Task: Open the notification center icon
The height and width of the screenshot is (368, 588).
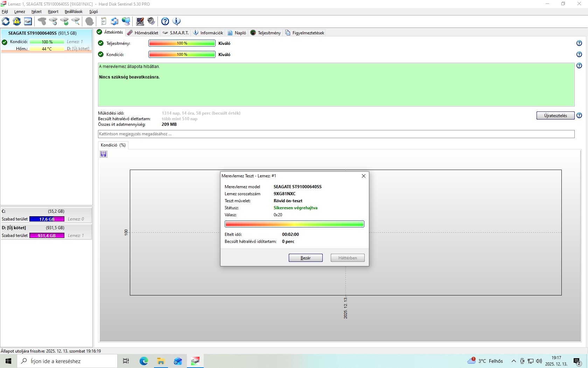Action: point(577,361)
